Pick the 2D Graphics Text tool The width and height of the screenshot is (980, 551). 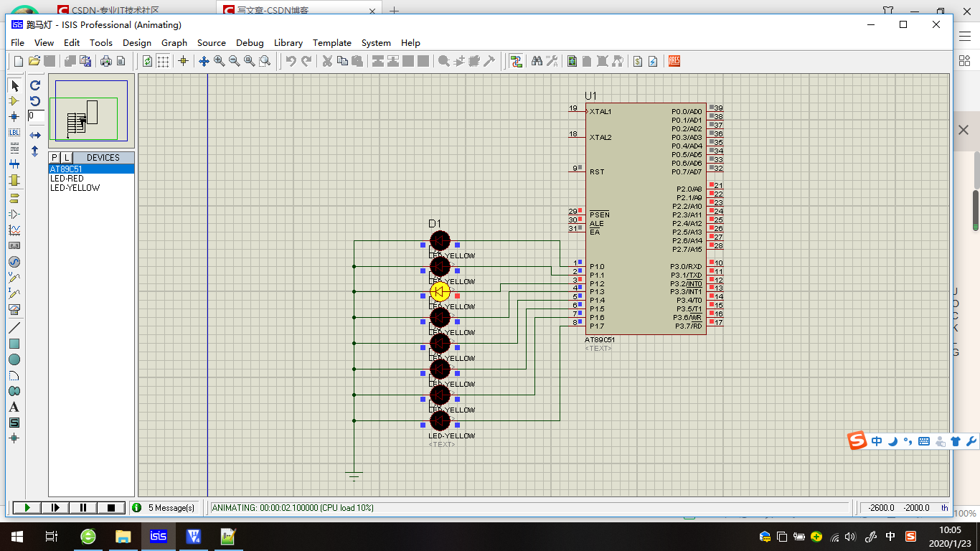(14, 407)
